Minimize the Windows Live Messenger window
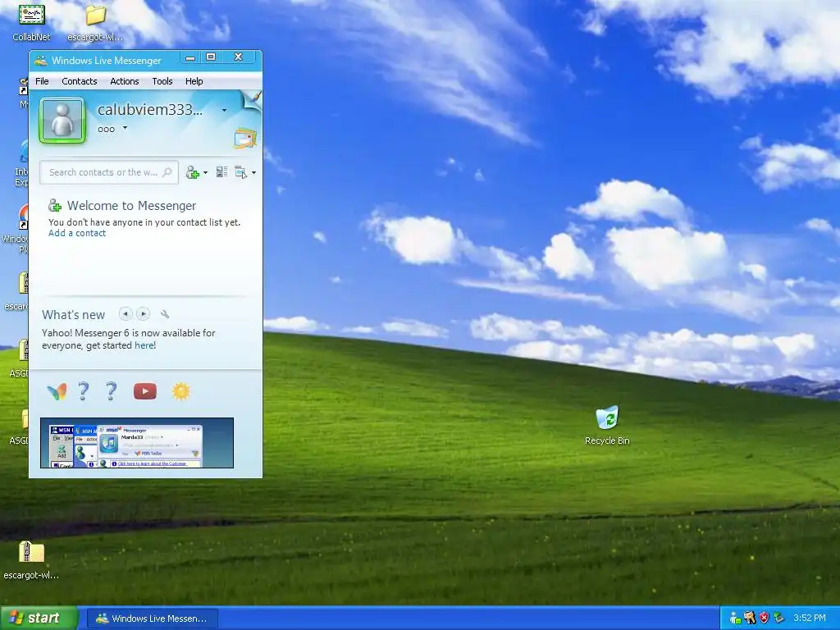 tap(190, 57)
